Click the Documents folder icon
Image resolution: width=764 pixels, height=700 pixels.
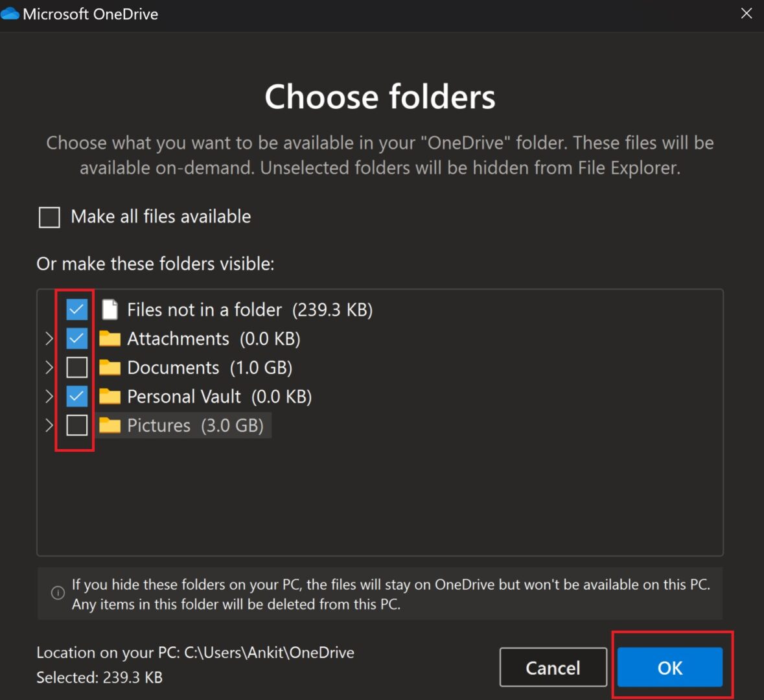110,367
